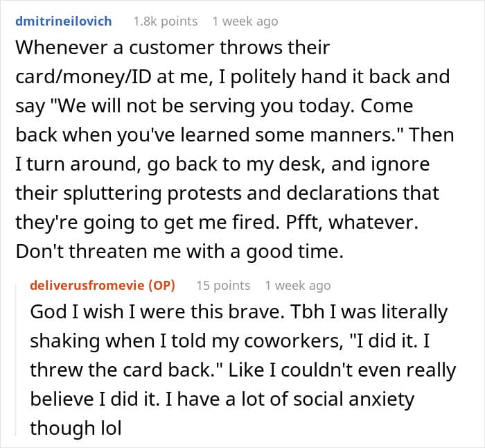Click the orange "(OP)" tag
Viewport: 485px width, 448px height.
[161, 285]
